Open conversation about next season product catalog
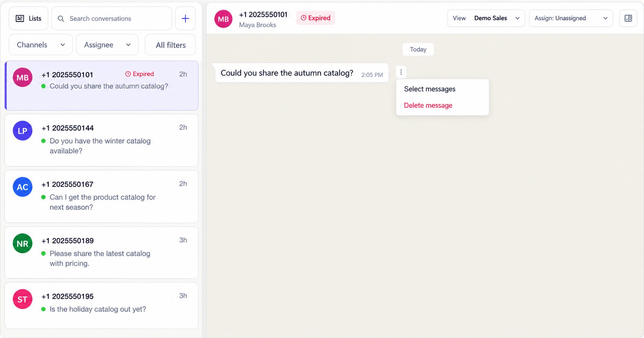Viewport: 644px width, 338px height. pos(101,197)
